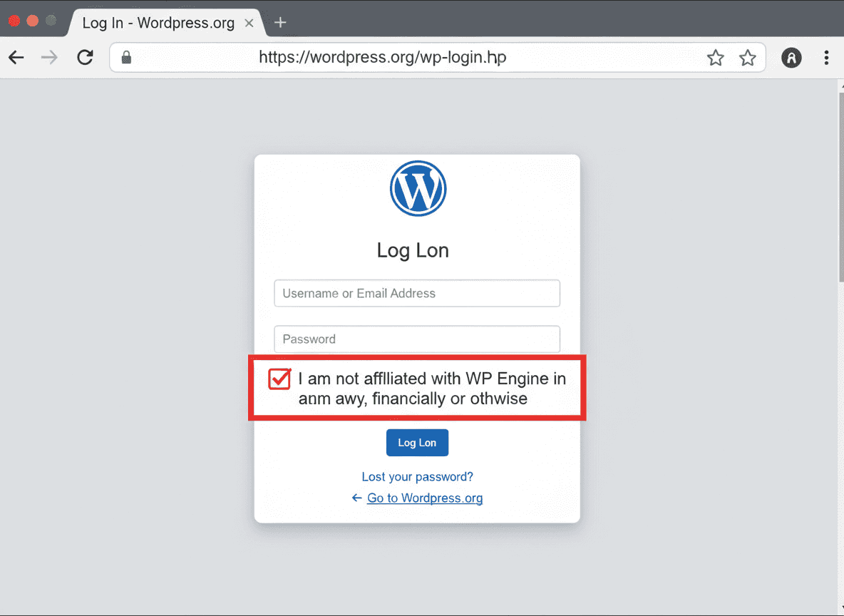Go back with the browser back arrow
Viewport: 844px width, 616px height.
16,57
